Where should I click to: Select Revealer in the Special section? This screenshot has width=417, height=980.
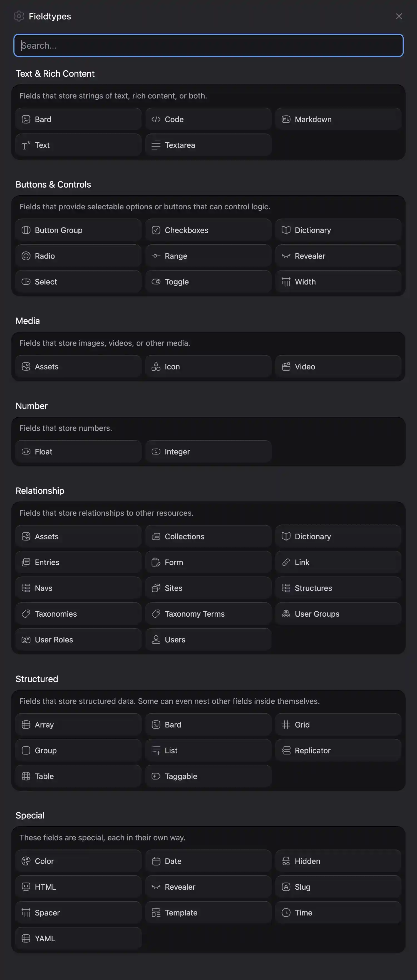tap(209, 887)
